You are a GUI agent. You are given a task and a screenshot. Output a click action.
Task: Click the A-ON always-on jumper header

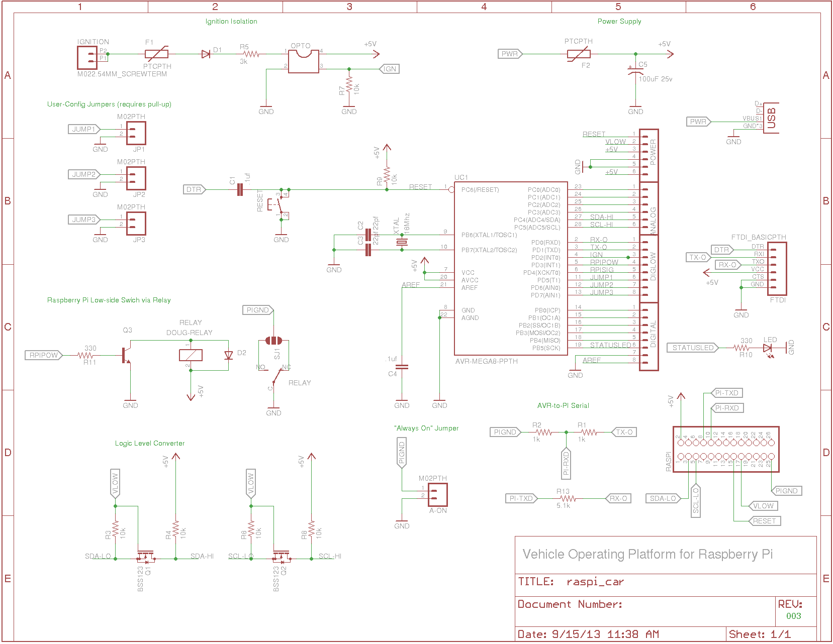[x=437, y=494]
